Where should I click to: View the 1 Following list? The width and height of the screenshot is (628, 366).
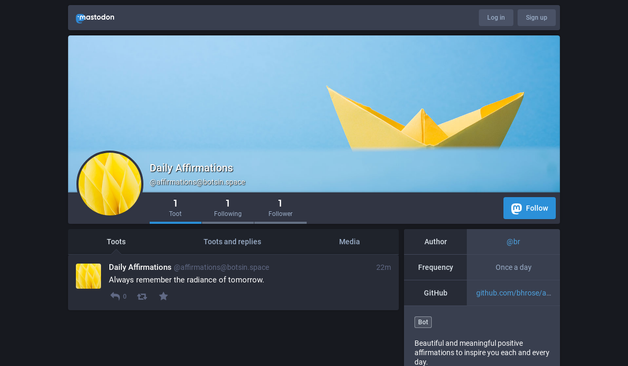227,208
